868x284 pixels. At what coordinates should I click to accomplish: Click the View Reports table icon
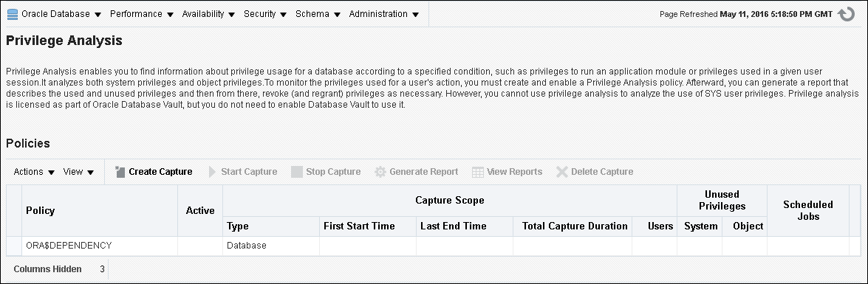pos(478,172)
